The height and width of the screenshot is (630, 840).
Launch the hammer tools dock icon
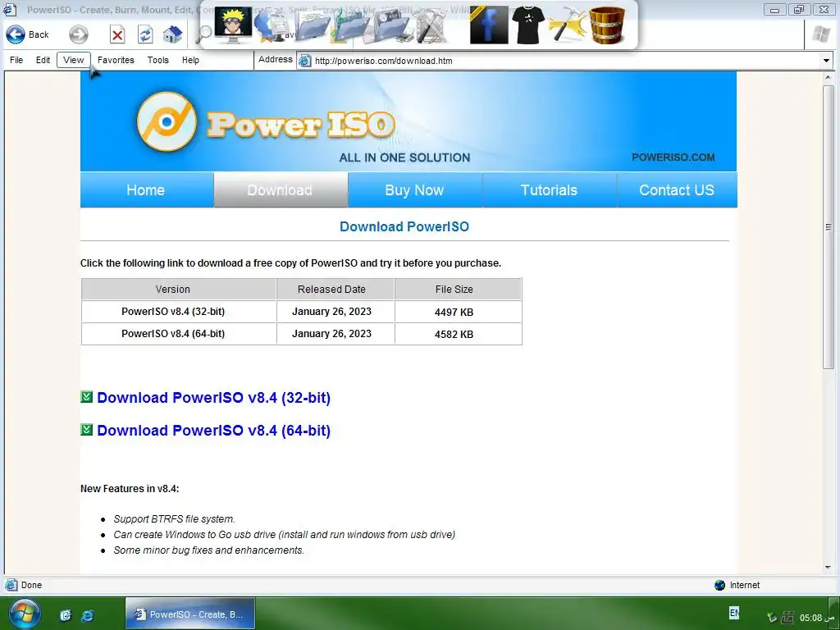pyautogui.click(x=568, y=25)
